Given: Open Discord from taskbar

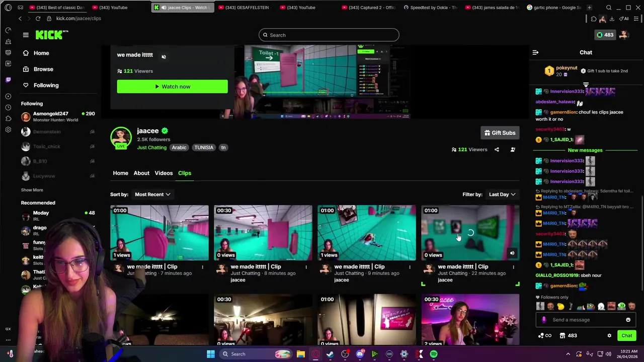Looking at the screenshot, I should pyautogui.click(x=360, y=354).
